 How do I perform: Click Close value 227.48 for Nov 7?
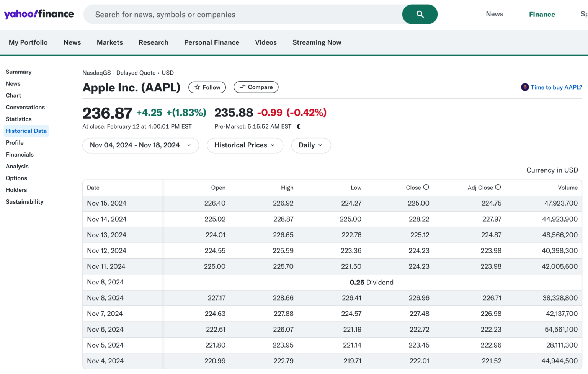(420, 314)
